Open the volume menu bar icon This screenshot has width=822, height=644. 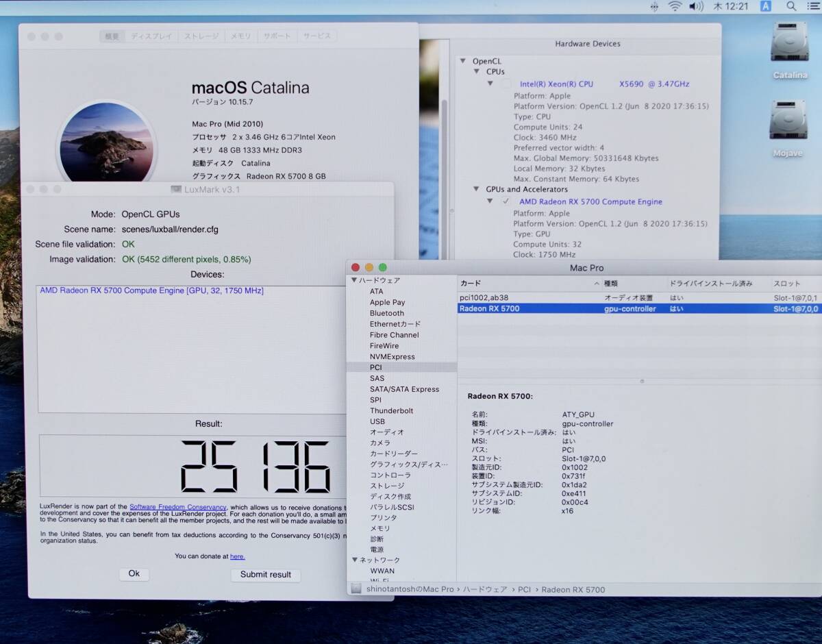pos(696,7)
